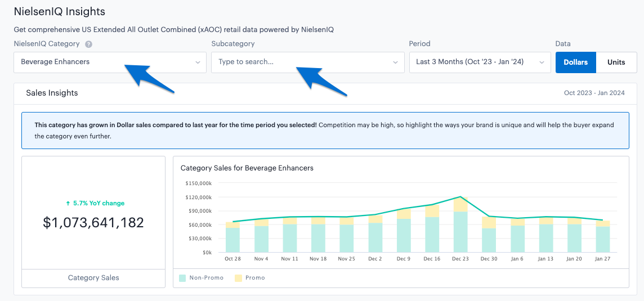Screen dimensions: 644x301
Task: Click the Nov 18 bar in the chart
Action: (318, 235)
